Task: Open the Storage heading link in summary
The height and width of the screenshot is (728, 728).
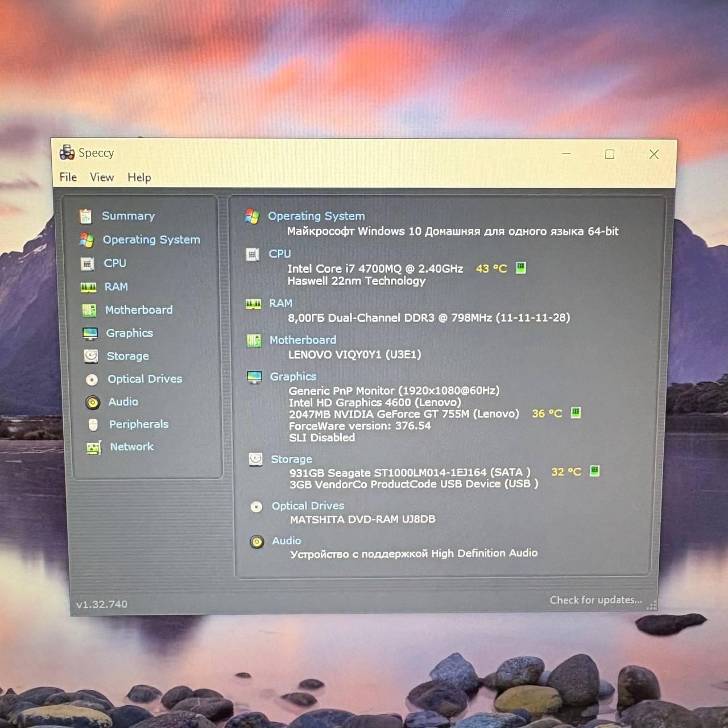Action: coord(291,459)
